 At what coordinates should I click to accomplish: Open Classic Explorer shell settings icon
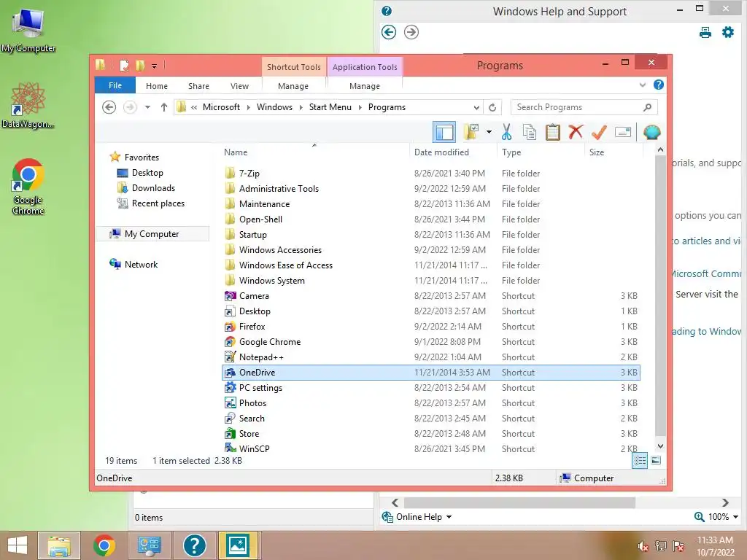(651, 132)
